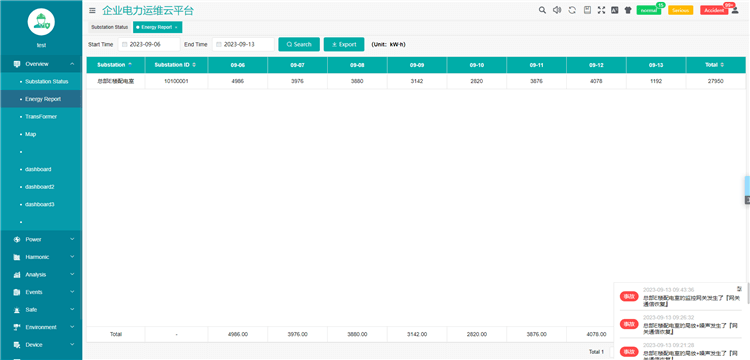
Task: Click the Export button
Action: click(x=344, y=44)
